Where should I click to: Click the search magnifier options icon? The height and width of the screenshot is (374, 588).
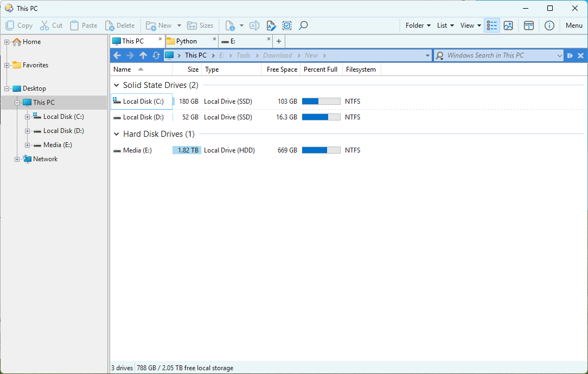click(440, 55)
